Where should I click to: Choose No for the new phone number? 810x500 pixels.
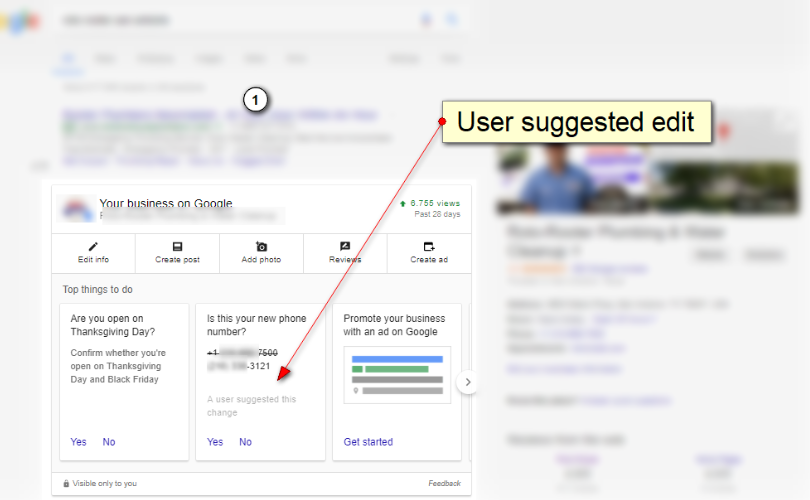click(245, 442)
